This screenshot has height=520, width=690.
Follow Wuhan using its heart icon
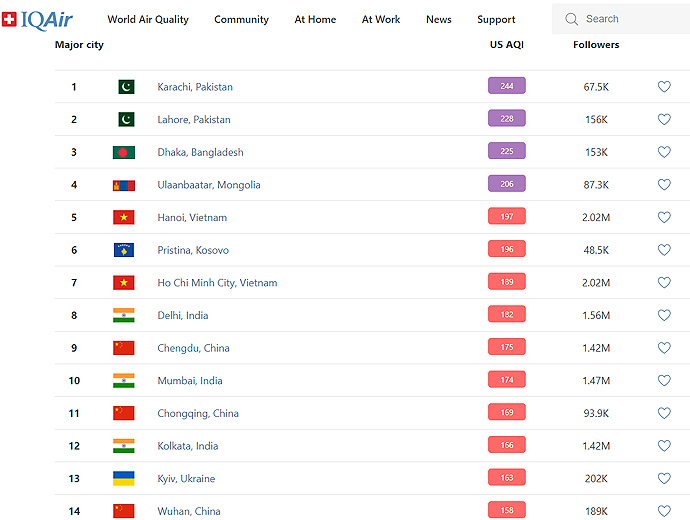click(664, 511)
